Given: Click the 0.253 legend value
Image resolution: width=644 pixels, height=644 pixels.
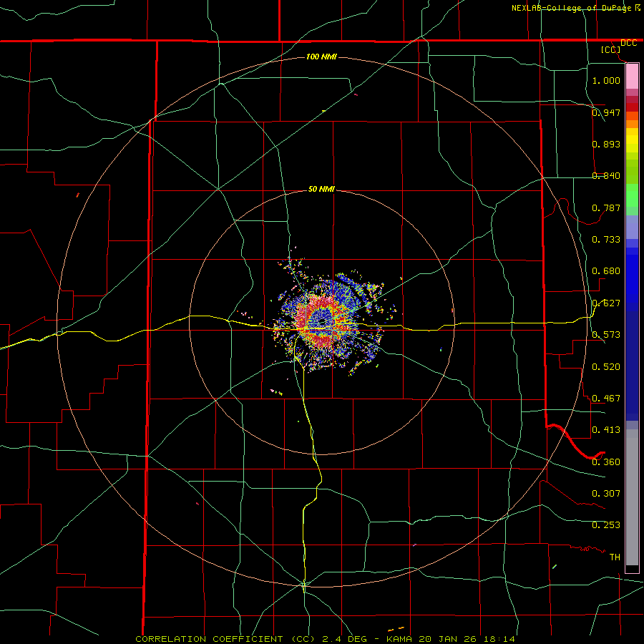Looking at the screenshot, I should click(x=606, y=525).
